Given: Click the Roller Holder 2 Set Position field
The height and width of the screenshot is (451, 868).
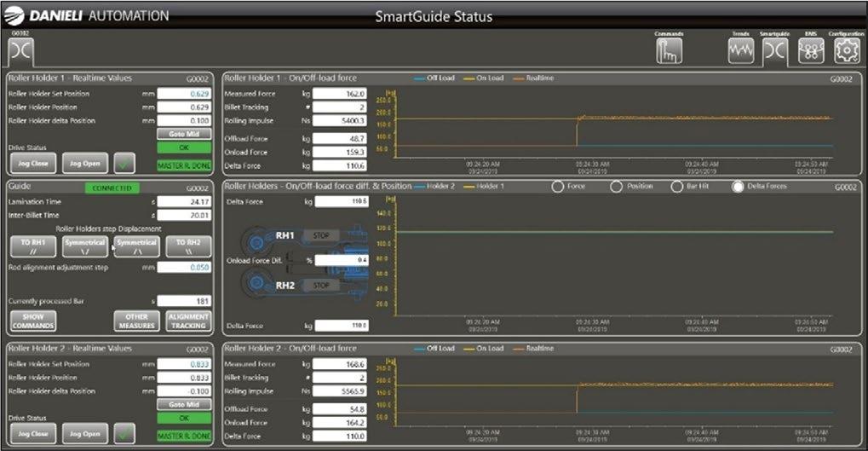Looking at the screenshot, I should (184, 364).
